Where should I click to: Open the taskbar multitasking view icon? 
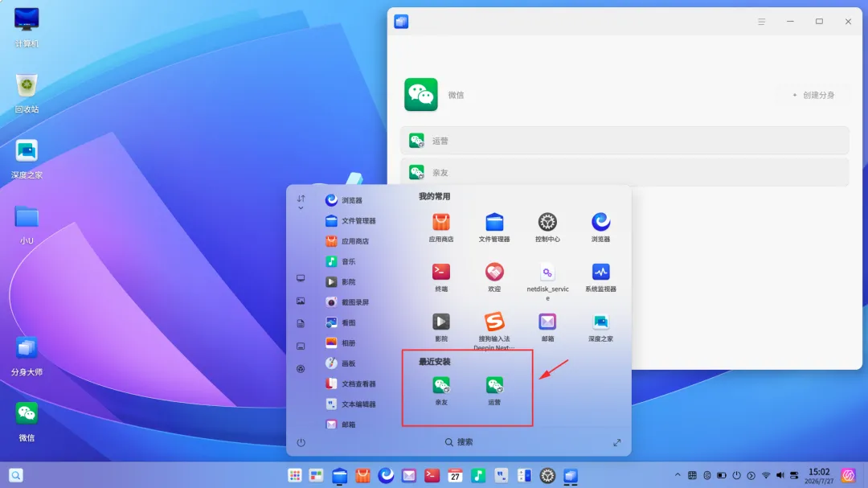click(316, 475)
